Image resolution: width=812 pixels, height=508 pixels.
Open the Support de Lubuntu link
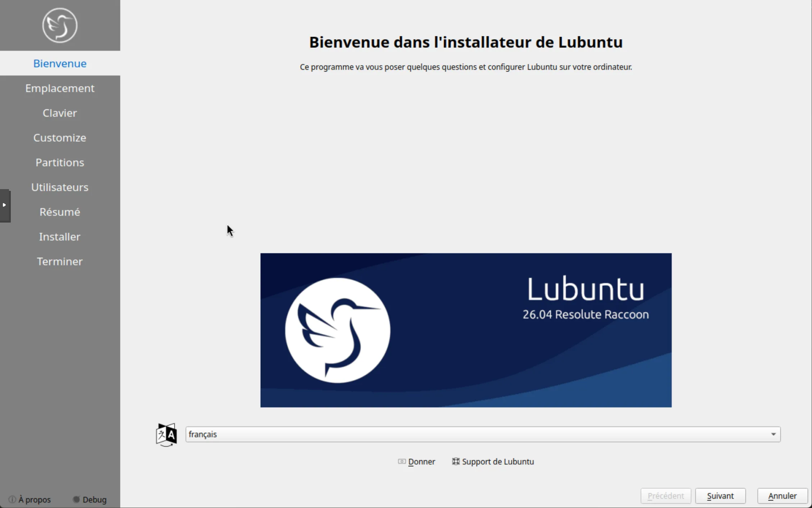pyautogui.click(x=493, y=462)
